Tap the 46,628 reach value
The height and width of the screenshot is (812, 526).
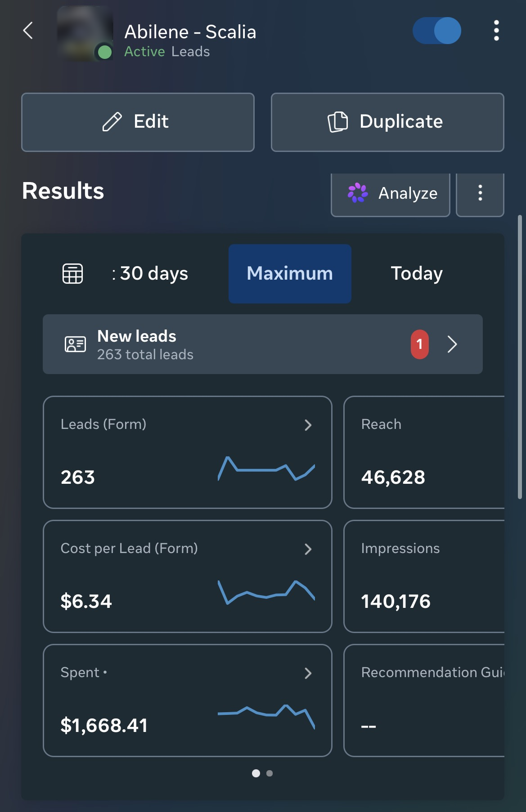click(393, 477)
